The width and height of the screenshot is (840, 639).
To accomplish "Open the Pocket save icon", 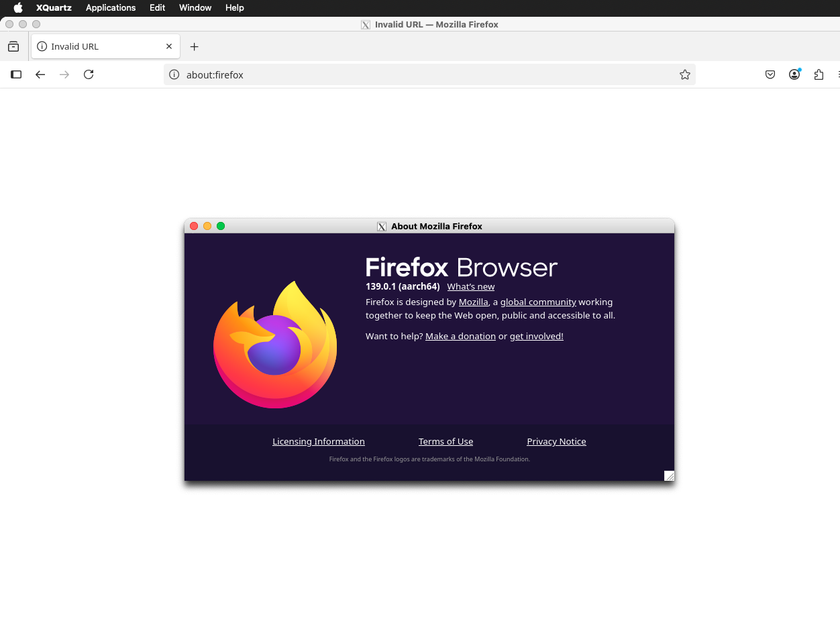I will pyautogui.click(x=770, y=74).
